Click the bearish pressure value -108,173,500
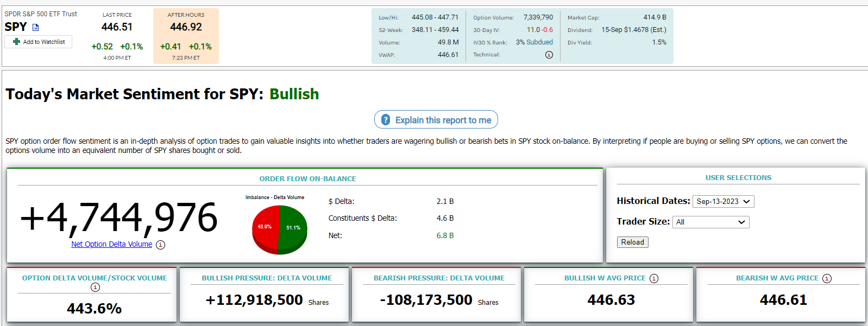 [x=426, y=300]
